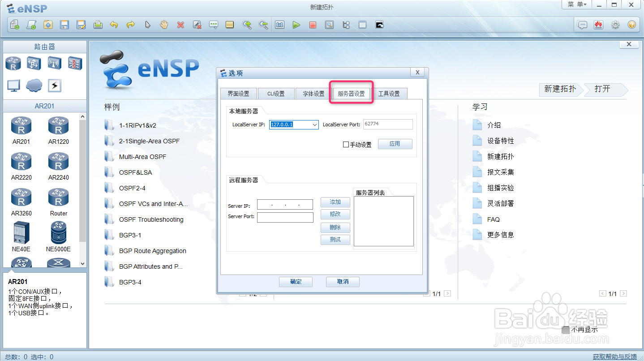Click the delete (red X) toolbar icon
This screenshot has height=361, width=644.
[180, 25]
